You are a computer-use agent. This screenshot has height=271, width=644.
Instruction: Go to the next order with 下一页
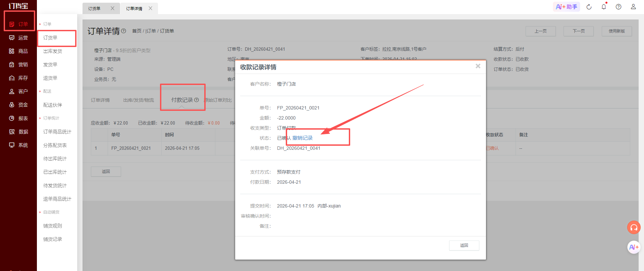click(x=579, y=31)
